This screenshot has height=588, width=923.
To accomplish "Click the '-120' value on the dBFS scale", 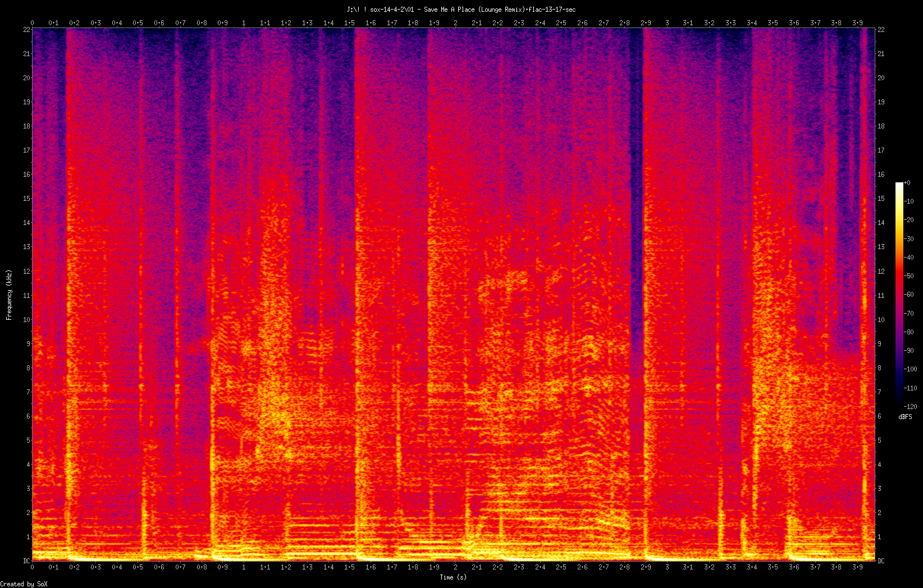I will [x=911, y=407].
